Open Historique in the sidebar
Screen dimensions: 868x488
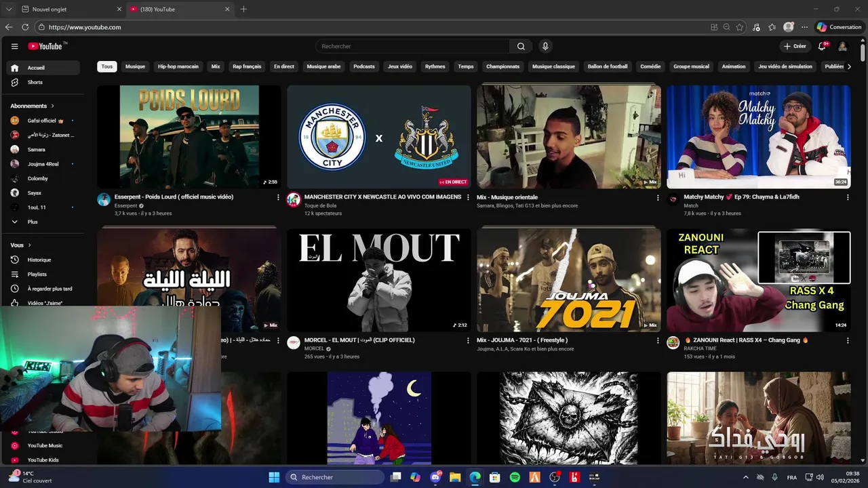43,260
